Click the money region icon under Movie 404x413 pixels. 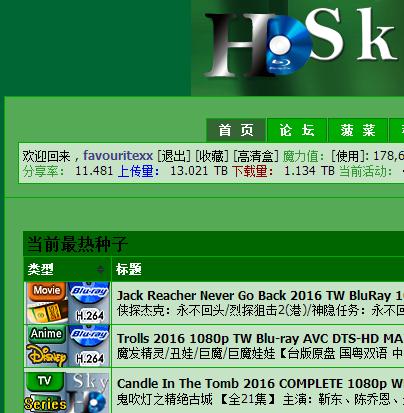coord(47,313)
